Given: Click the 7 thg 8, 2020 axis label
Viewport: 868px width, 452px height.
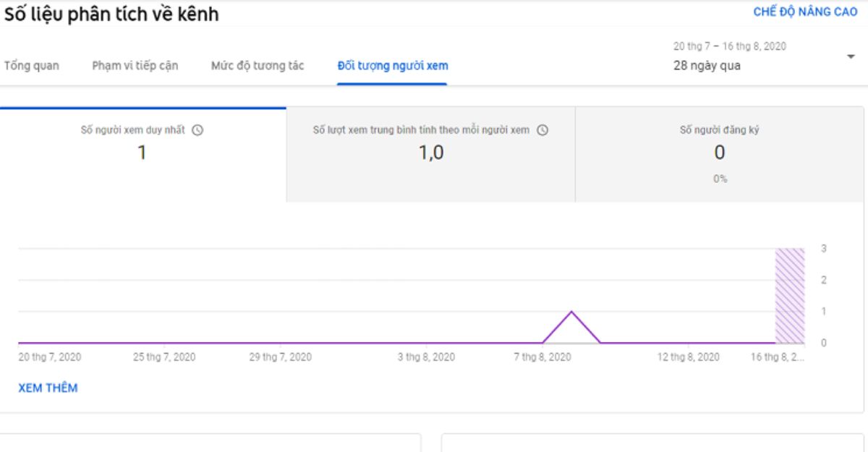Looking at the screenshot, I should (542, 357).
